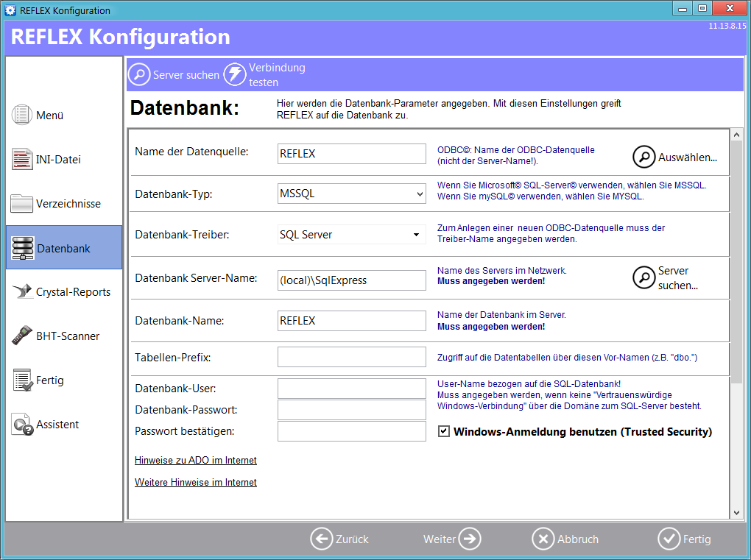Click the Zurück arrow icon
751x560 pixels.
[x=321, y=539]
